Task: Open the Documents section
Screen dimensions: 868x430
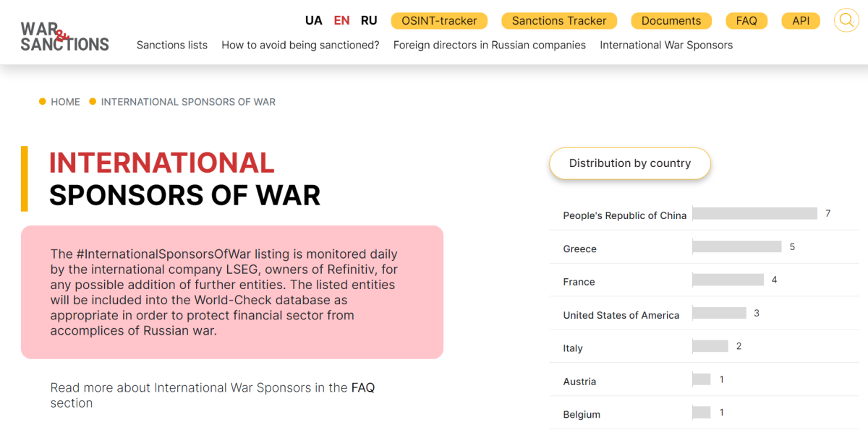Action: (671, 21)
